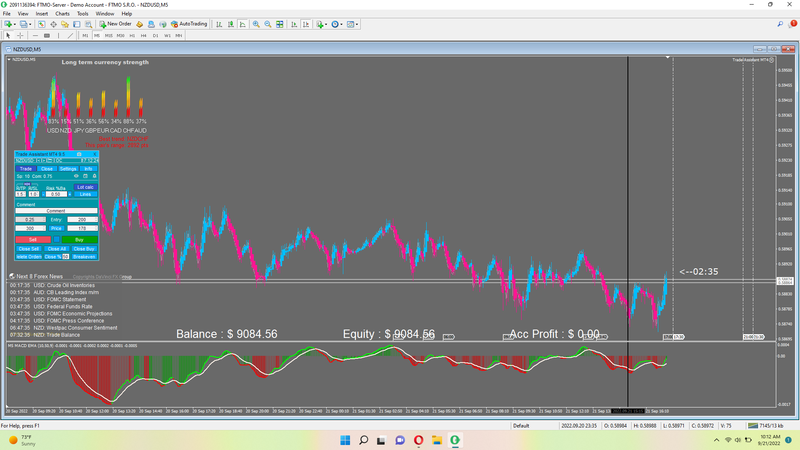Open the Charts menu
Viewport: 800px width, 450px height.
tap(62, 13)
